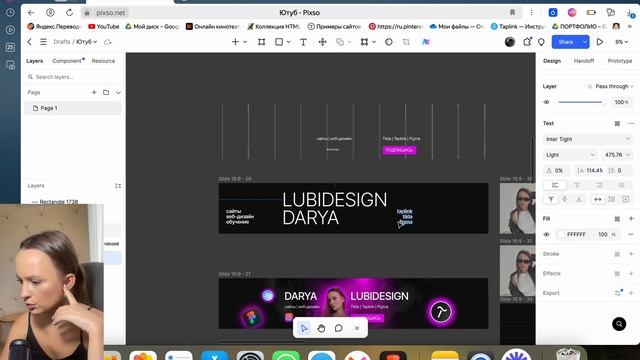
Task: Set text align center
Action: click(x=577, y=185)
